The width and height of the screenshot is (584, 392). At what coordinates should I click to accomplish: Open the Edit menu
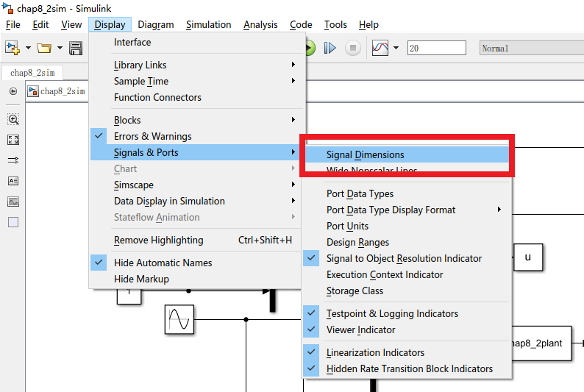click(x=40, y=24)
